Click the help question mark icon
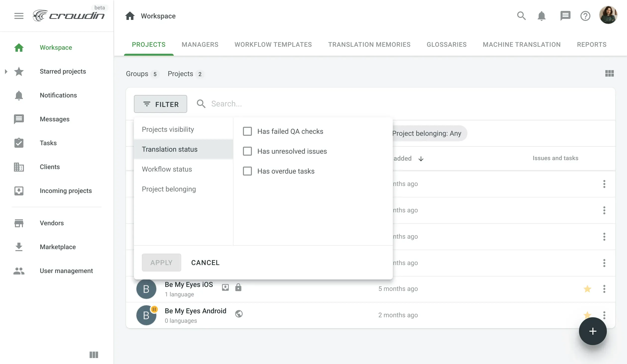Image resolution: width=627 pixels, height=364 pixels. click(585, 16)
